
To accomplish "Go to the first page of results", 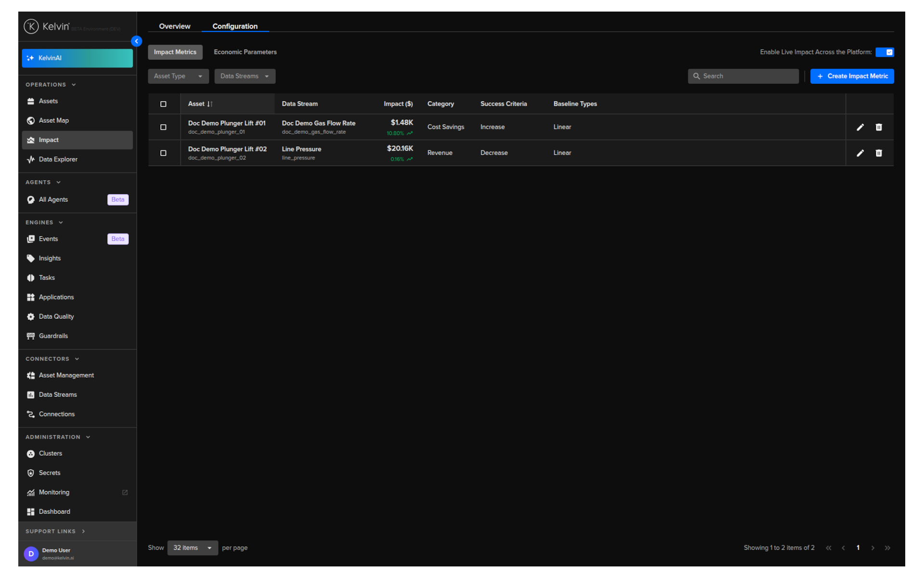I will [x=828, y=548].
